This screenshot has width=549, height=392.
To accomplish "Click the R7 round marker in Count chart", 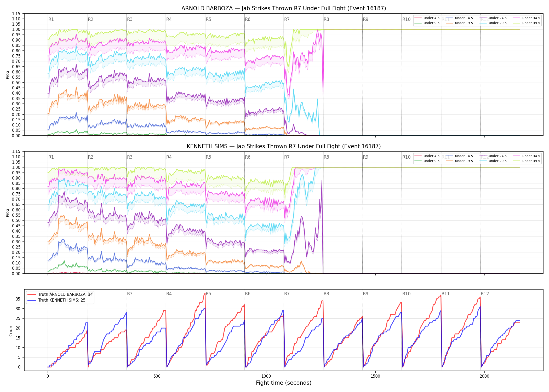I will (x=287, y=294).
